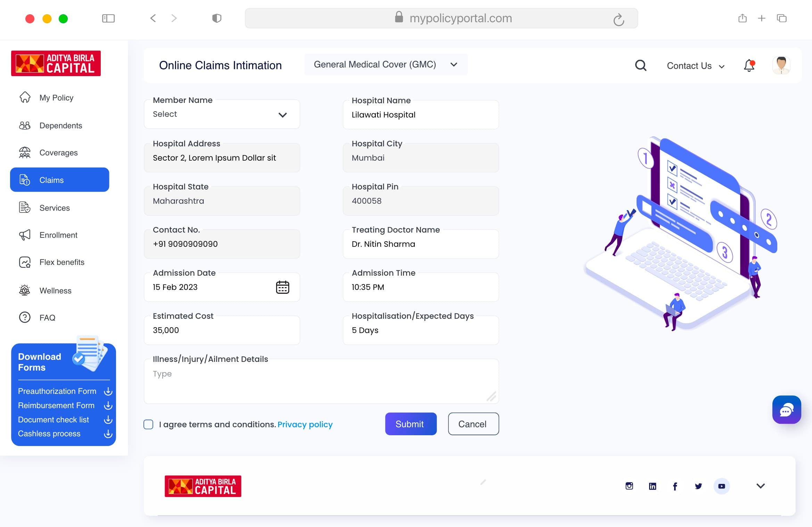This screenshot has height=527, width=812.
Task: Check the agree terms and conditions box
Action: [x=148, y=424]
